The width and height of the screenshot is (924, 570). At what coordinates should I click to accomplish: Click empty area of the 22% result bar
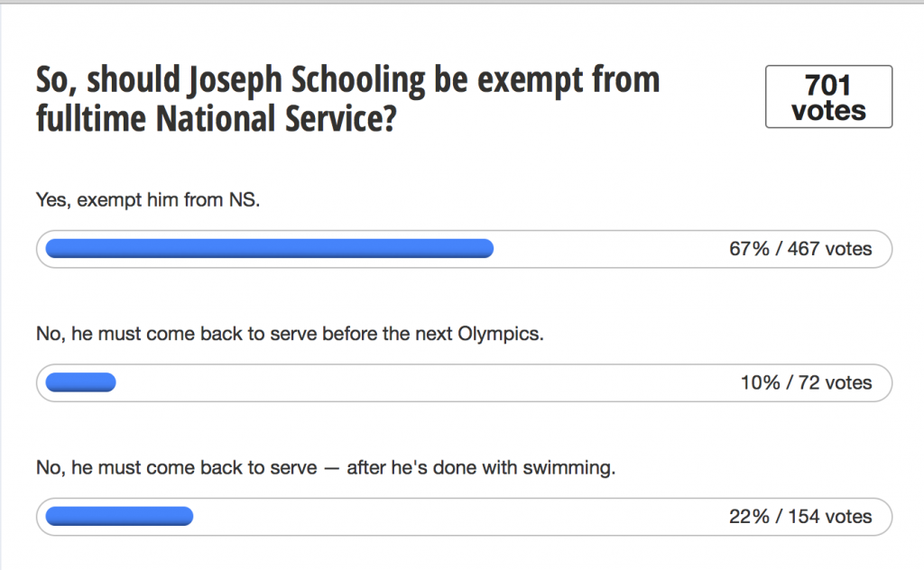(459, 517)
